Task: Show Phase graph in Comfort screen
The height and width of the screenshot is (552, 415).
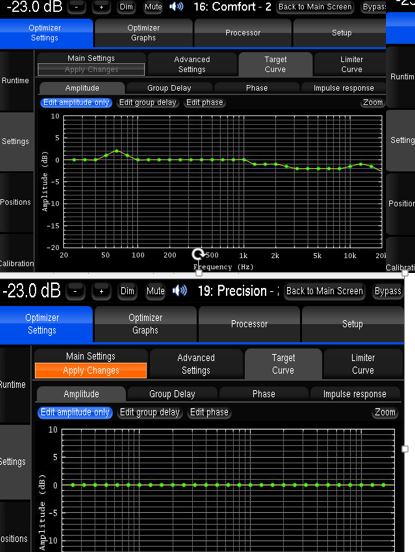Action: (257, 88)
